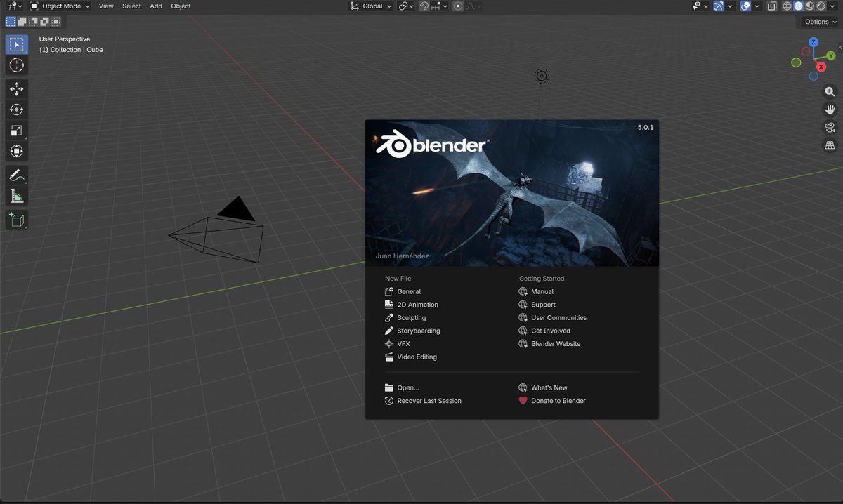Switch to Rendered viewport shading
Screen dimensions: 843x504
[821, 6]
